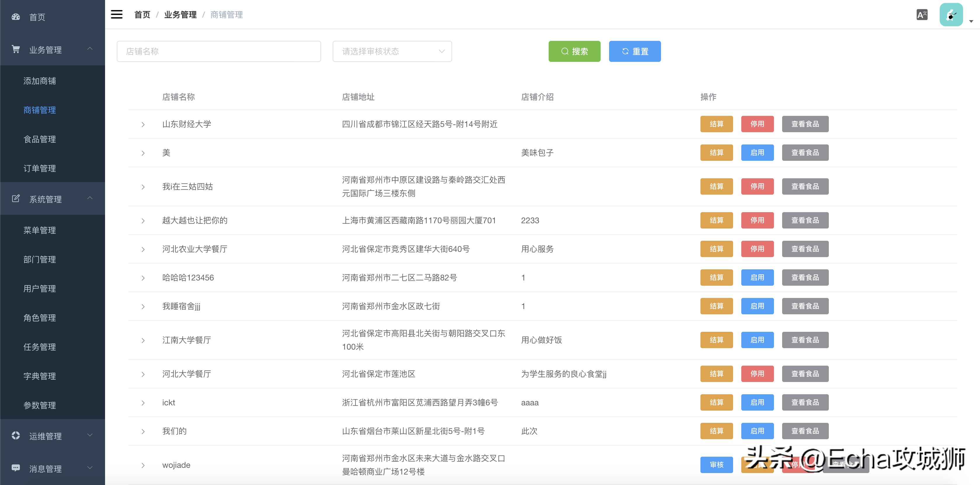Click the 店铺名称 shop name input field
The width and height of the screenshot is (980, 485).
tap(219, 51)
